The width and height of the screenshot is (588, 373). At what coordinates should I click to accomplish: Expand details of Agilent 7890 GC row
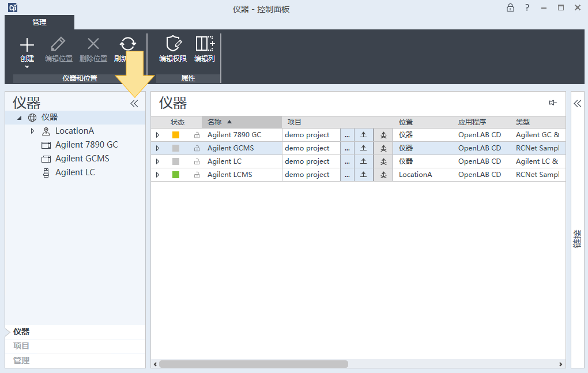click(x=157, y=135)
